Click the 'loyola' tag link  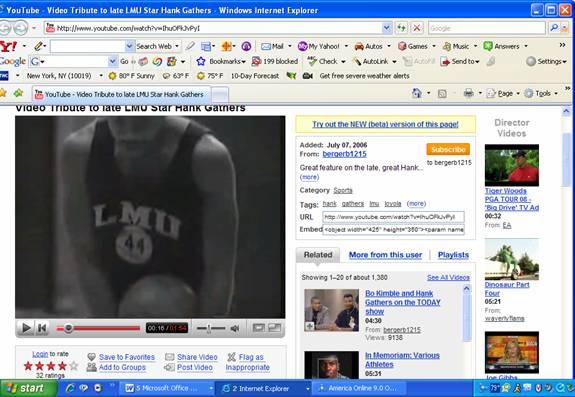pos(393,204)
